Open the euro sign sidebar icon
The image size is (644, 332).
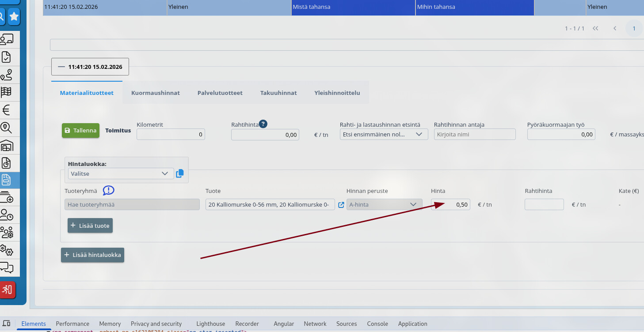pos(6,110)
